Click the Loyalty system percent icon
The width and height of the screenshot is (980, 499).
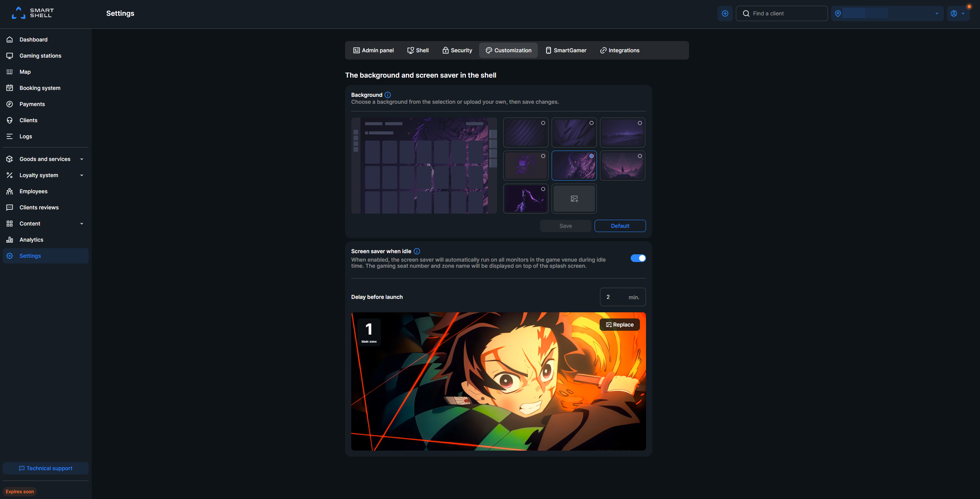point(10,175)
